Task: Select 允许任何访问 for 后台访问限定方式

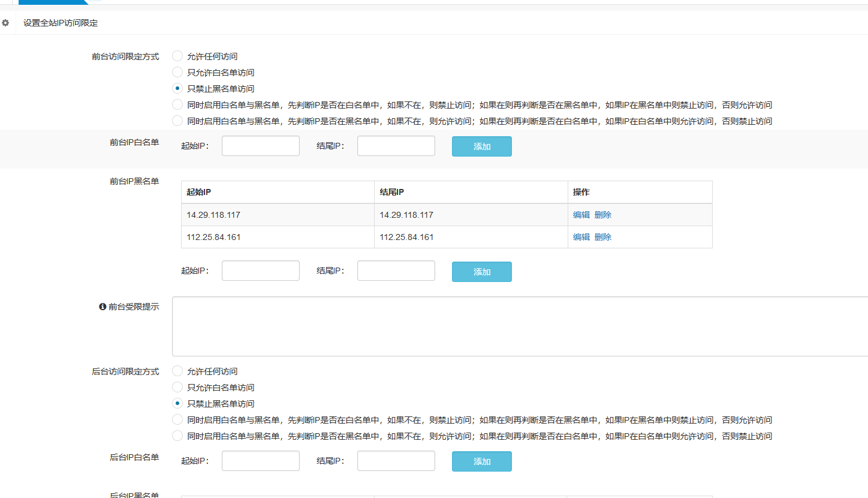Action: (177, 371)
